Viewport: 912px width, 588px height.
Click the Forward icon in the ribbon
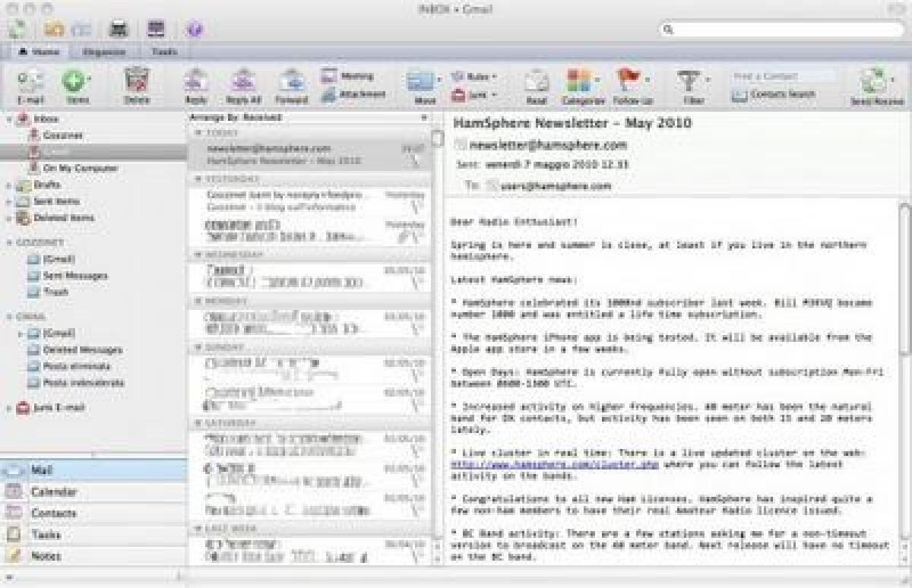coord(291,81)
